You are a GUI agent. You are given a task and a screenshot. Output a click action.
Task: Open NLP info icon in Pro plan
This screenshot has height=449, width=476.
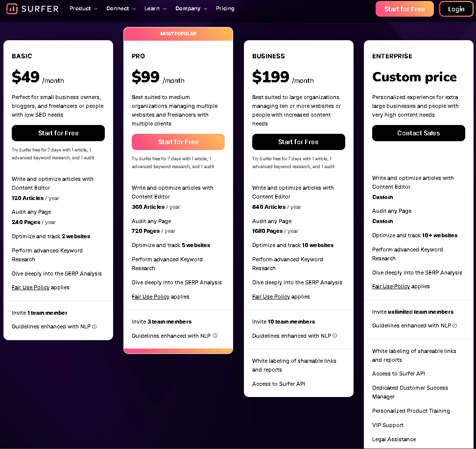click(215, 335)
